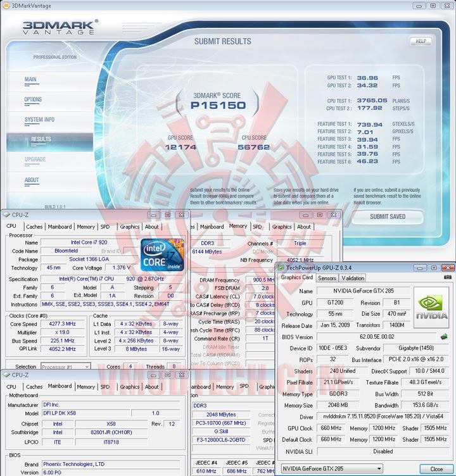
Task: Open Caches tab in bottom CPU-Z Mainboard window
Action: [34, 387]
